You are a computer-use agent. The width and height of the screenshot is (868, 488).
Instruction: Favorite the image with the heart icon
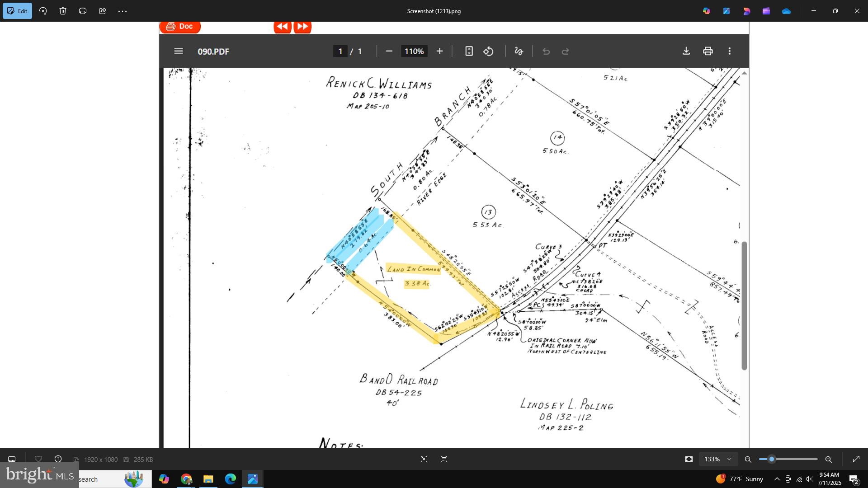click(x=38, y=459)
